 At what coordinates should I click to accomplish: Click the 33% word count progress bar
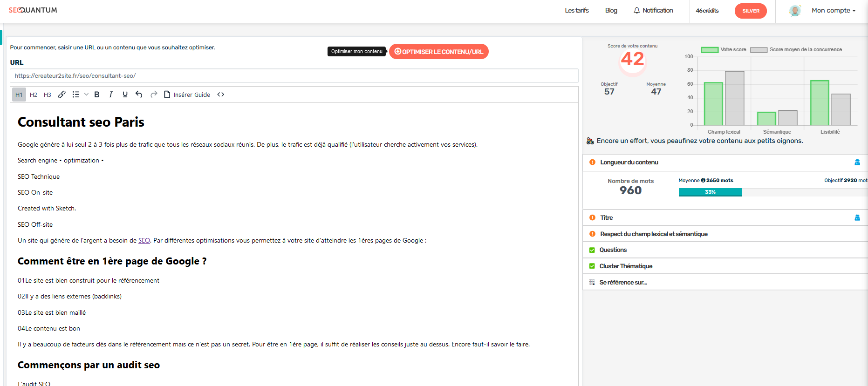710,192
